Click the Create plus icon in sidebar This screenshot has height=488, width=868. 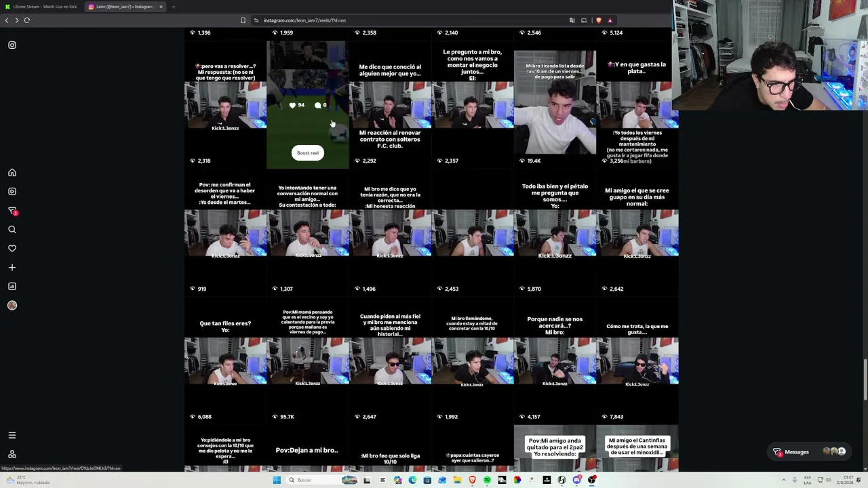coord(12,268)
